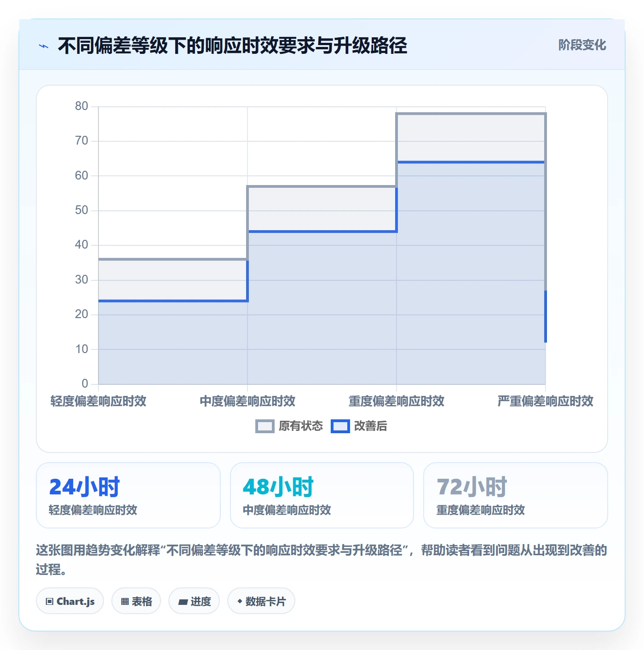Screen dimensions: 644x650
Task: Click the 改善后 legend text
Action: click(x=370, y=426)
